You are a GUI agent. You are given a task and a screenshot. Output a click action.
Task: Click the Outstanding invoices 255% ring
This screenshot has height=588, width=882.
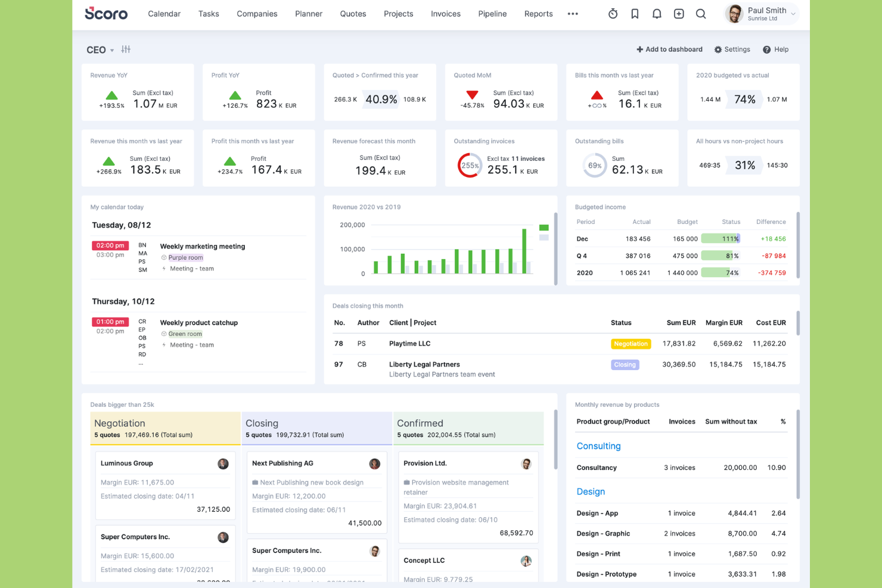470,166
